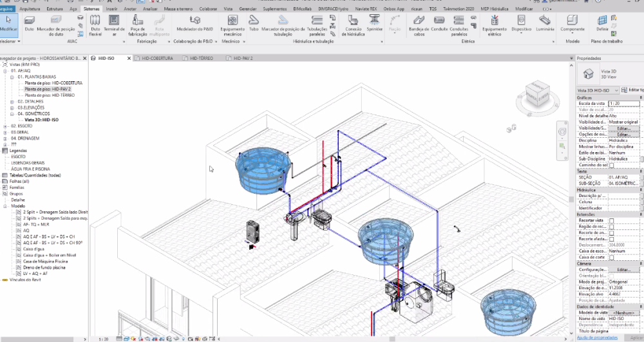
Task: Click Marcador de posição do duto tool
Action: [x=56, y=26]
